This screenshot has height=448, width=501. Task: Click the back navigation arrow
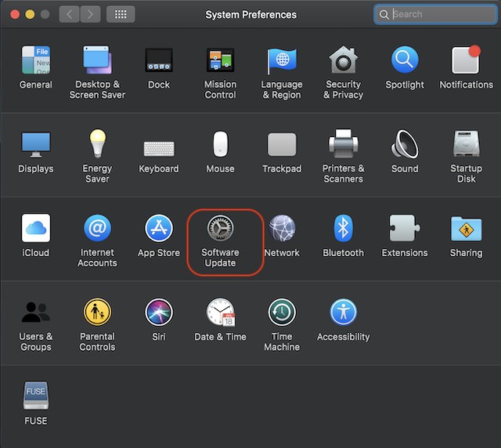point(69,14)
